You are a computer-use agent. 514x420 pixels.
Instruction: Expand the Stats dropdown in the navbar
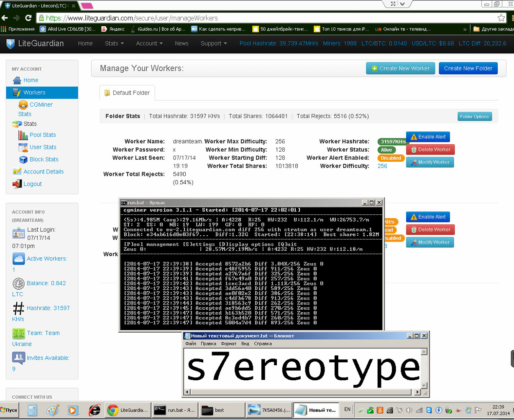(114, 43)
